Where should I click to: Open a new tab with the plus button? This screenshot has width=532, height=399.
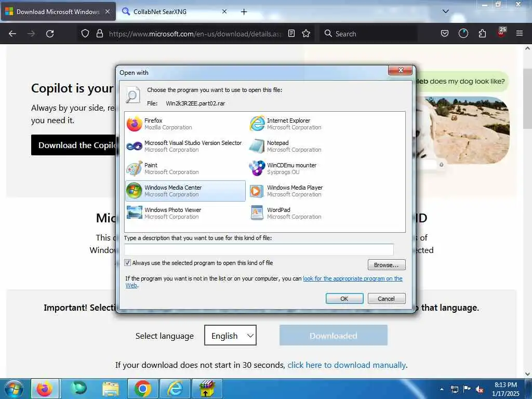(x=244, y=11)
